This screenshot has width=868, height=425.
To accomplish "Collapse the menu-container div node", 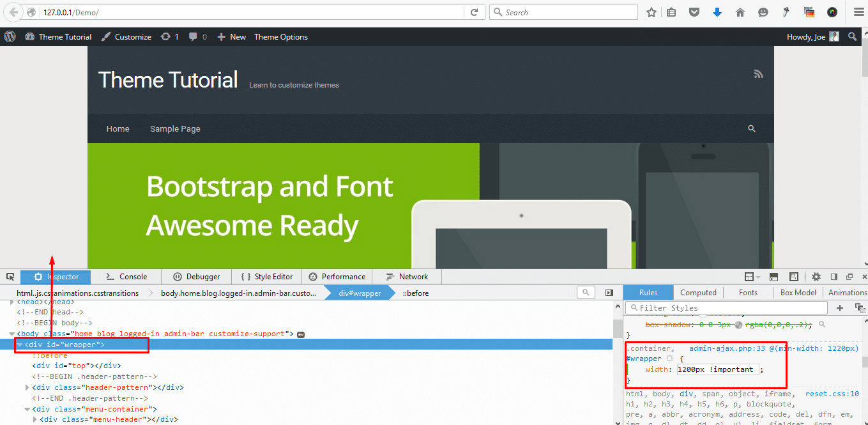I will [27, 409].
